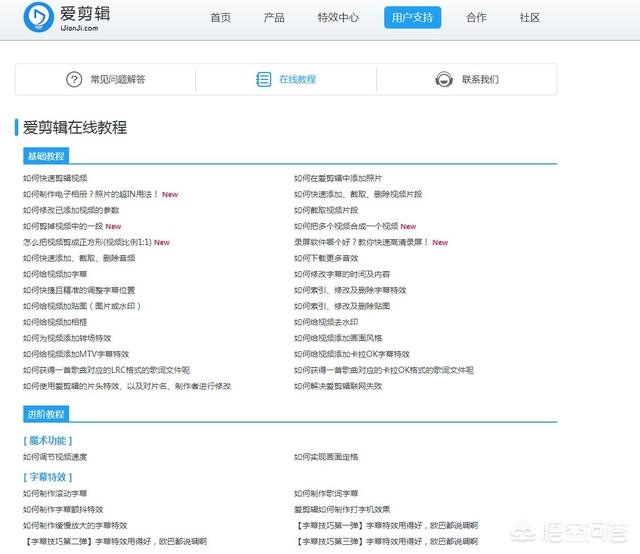
Task: Open tutorial 如何索引、修改及删除贴图
Action: coord(342,306)
